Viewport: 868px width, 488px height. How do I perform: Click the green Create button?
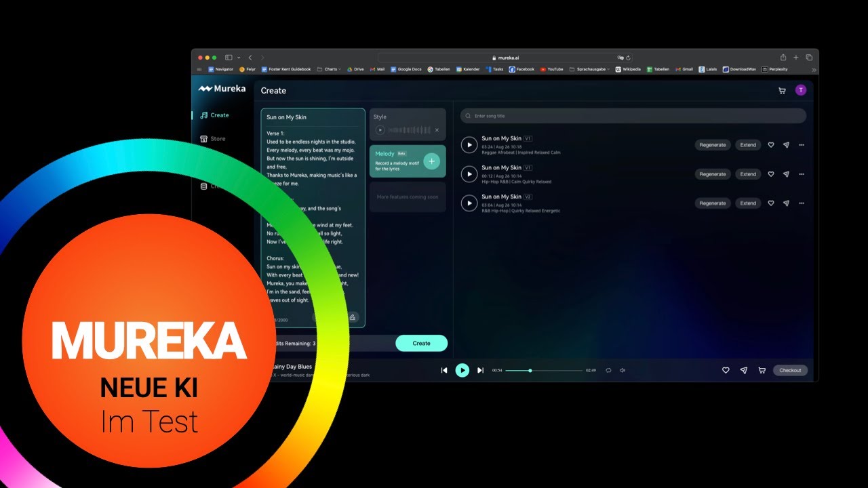click(422, 343)
